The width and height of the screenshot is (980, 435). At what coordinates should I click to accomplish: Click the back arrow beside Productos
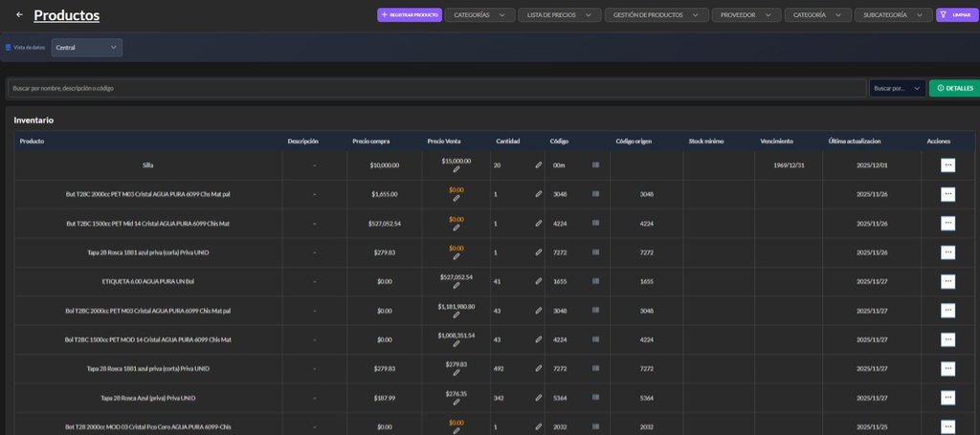coord(19,14)
